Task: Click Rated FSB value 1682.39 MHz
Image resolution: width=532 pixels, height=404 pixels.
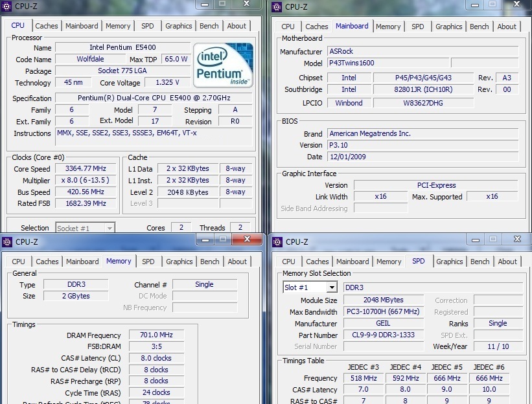Action: [86, 203]
